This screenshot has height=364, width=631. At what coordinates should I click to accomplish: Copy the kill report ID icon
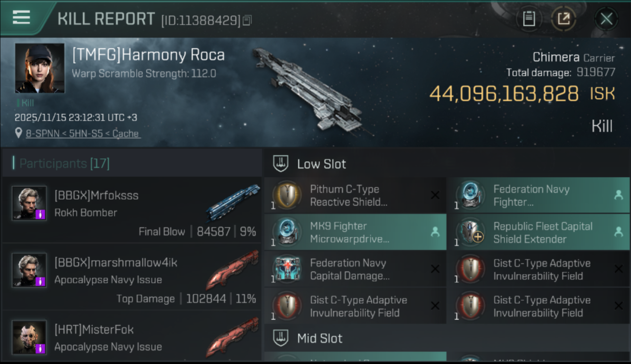(x=247, y=20)
